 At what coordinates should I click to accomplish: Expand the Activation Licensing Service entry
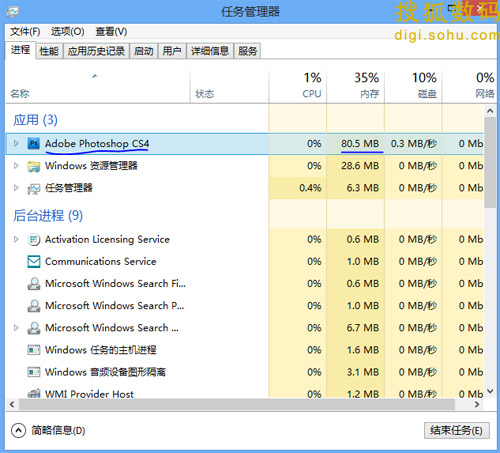pyautogui.click(x=16, y=239)
